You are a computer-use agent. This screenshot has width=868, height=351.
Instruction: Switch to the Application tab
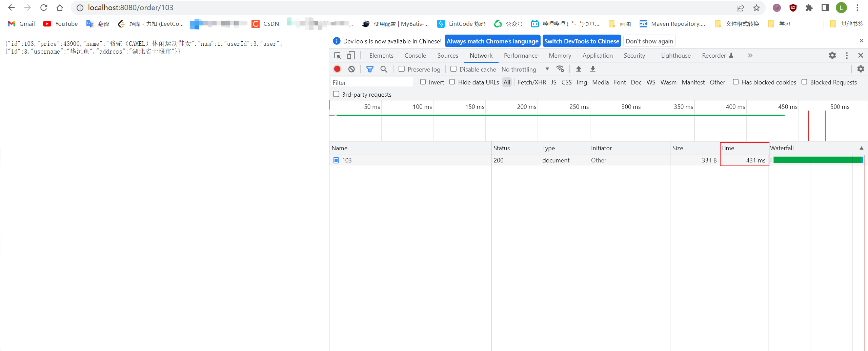(598, 55)
